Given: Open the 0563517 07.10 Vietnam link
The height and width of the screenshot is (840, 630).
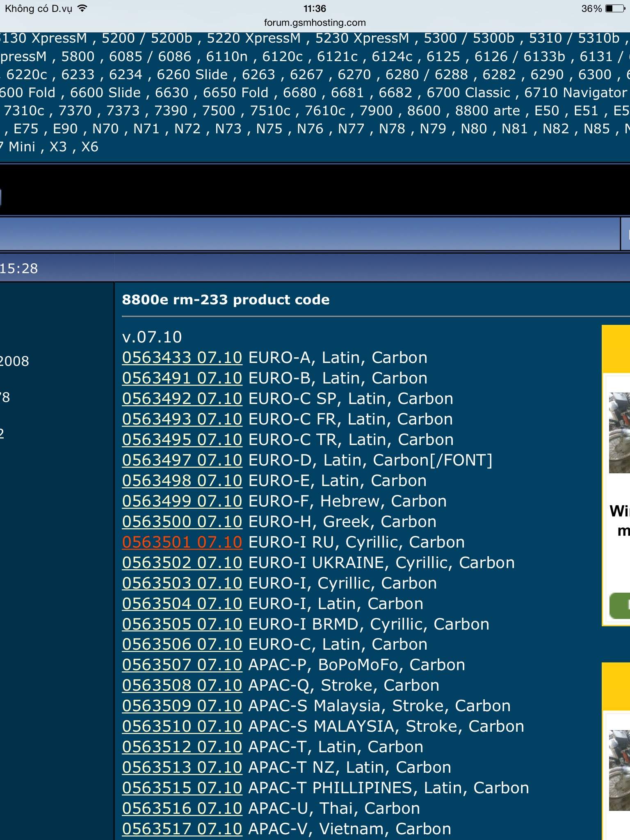Looking at the screenshot, I should (182, 829).
